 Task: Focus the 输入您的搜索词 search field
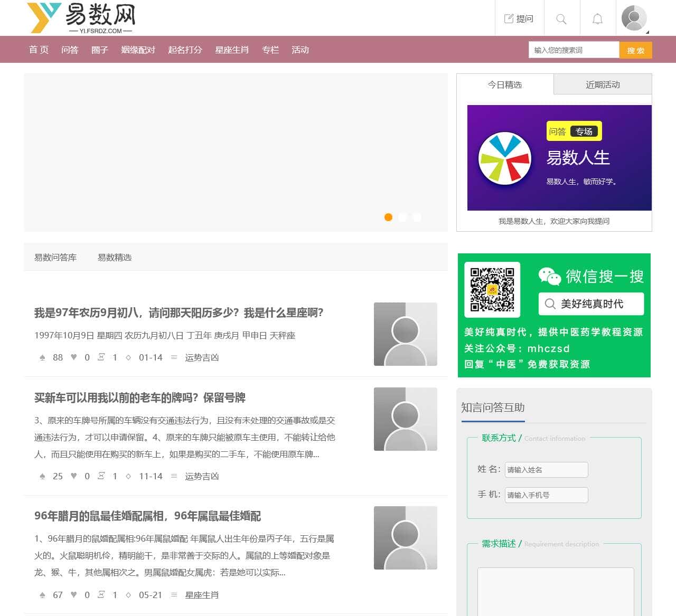(x=574, y=50)
